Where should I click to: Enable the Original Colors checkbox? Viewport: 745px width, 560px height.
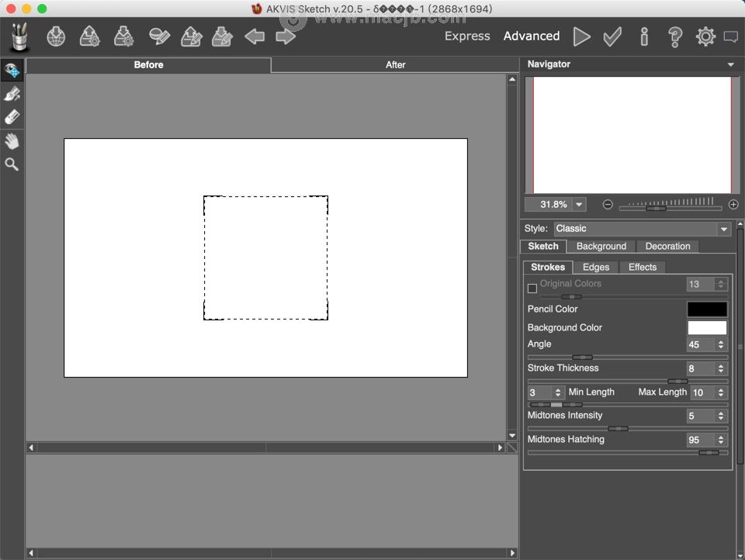pyautogui.click(x=532, y=289)
